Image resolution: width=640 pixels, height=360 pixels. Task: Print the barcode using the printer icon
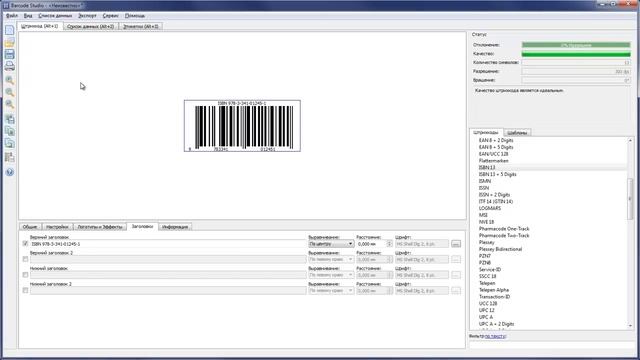(x=9, y=66)
